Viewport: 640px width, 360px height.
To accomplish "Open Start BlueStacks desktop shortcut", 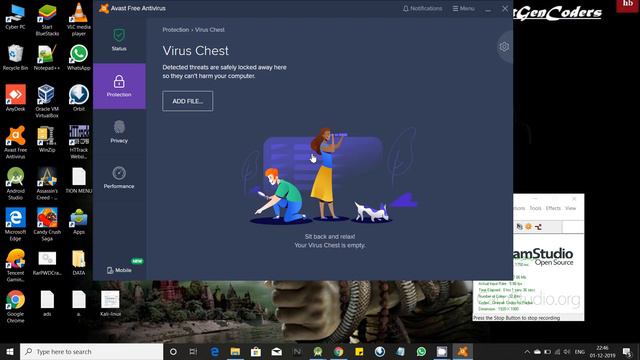I will [47, 20].
